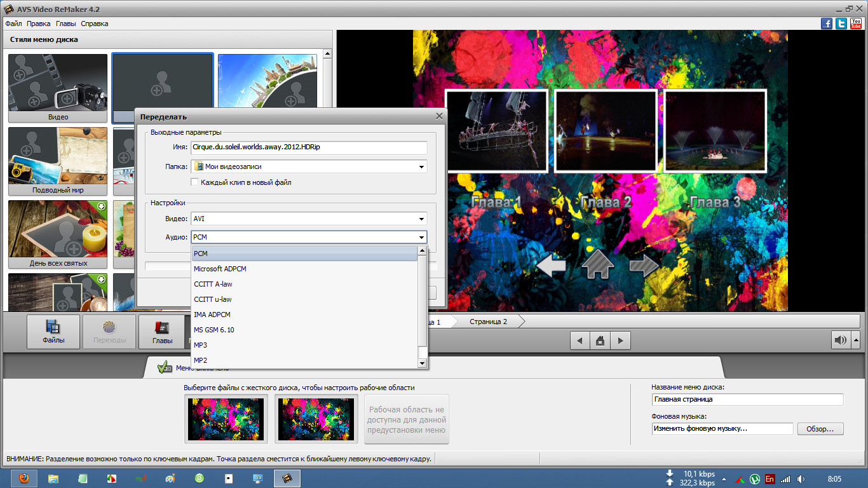Open the YouTube icon in top-right corner
The width and height of the screenshot is (868, 488).
856,24
